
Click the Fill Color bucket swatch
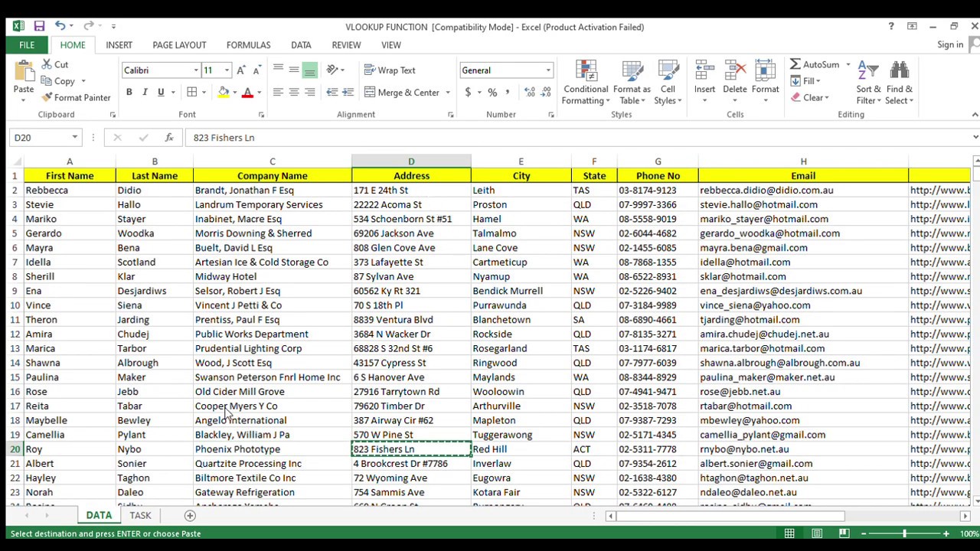(x=224, y=93)
